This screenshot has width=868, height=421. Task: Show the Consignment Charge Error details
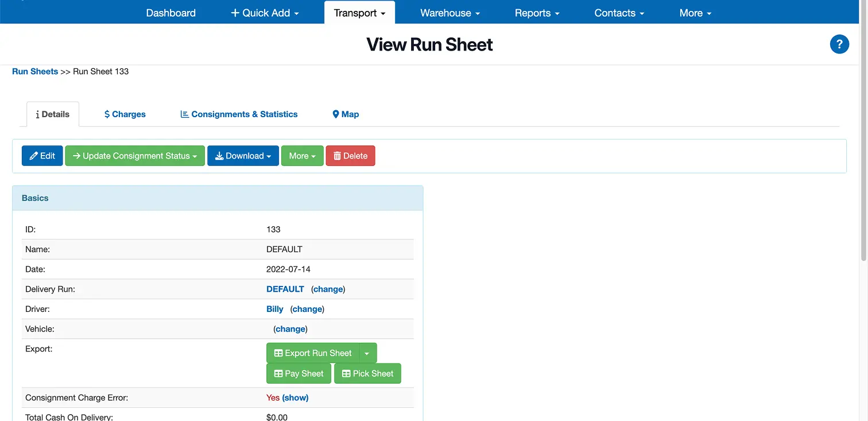297,397
